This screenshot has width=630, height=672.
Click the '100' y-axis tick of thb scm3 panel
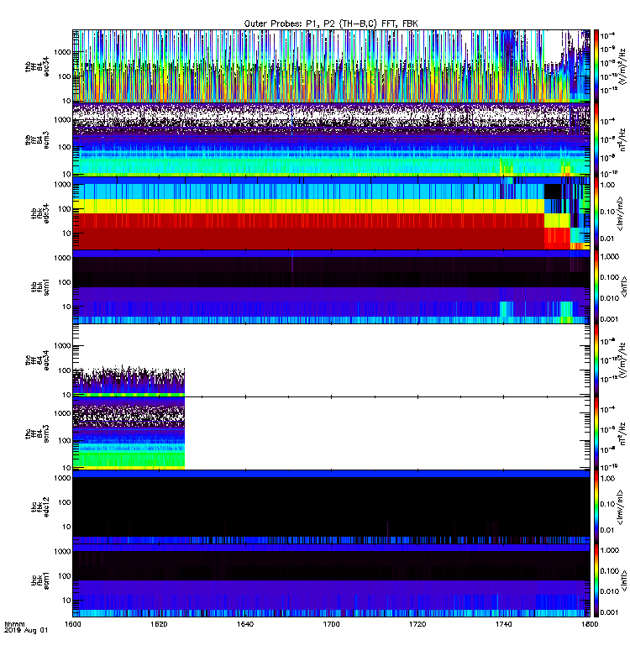(65, 147)
